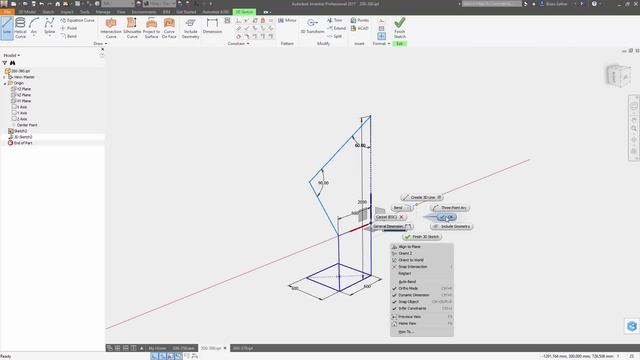Image resolution: width=640 pixels, height=360 pixels.
Task: Click the Equation Curve tool
Action: click(x=77, y=20)
